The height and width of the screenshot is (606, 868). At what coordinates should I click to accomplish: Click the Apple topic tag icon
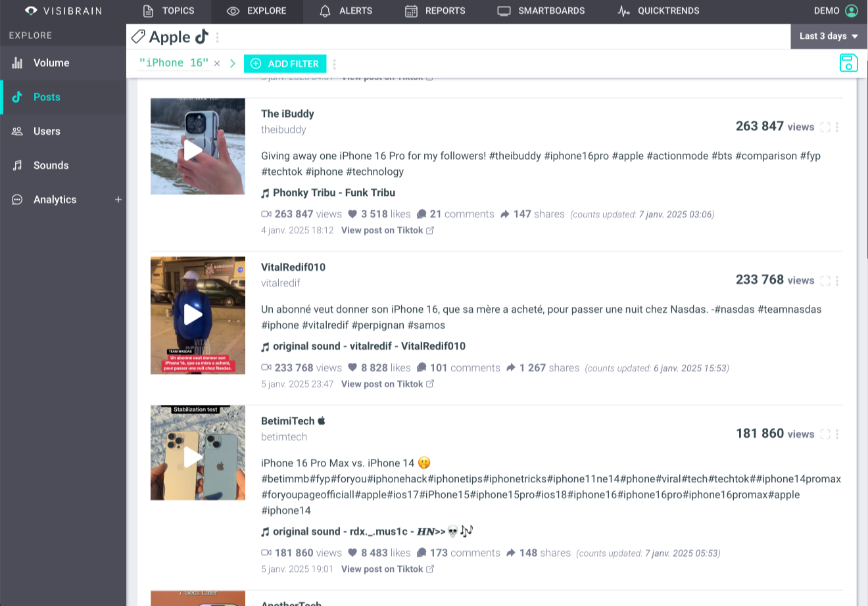click(x=138, y=37)
